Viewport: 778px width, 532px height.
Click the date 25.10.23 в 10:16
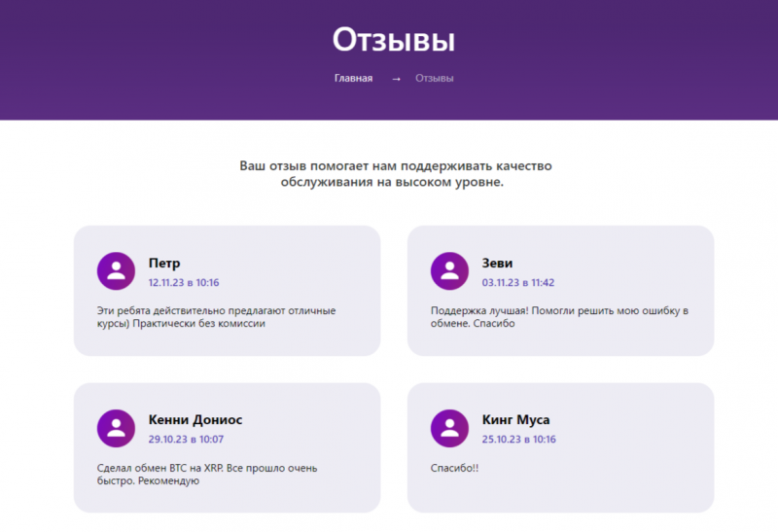tap(519, 440)
